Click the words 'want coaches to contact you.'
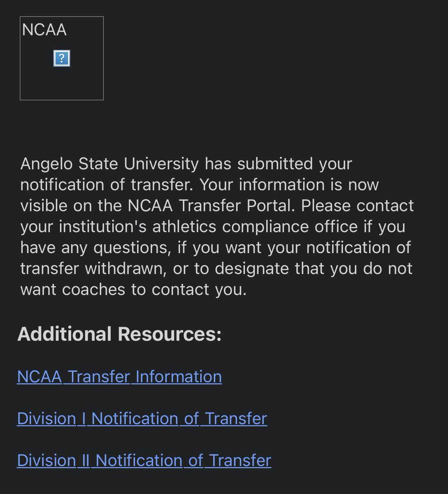This screenshot has height=494, width=448. (x=133, y=290)
